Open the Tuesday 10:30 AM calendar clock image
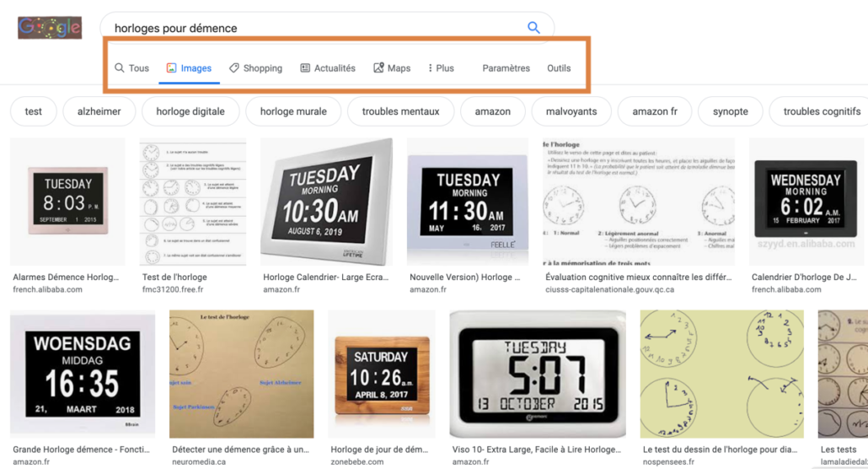 pyautogui.click(x=326, y=202)
